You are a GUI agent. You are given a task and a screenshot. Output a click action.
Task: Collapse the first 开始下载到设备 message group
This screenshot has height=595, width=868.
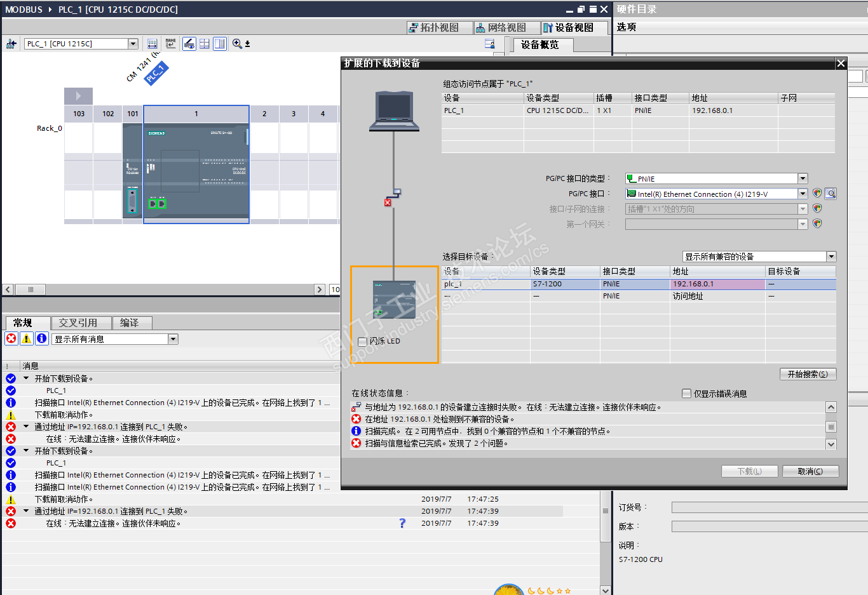26,378
